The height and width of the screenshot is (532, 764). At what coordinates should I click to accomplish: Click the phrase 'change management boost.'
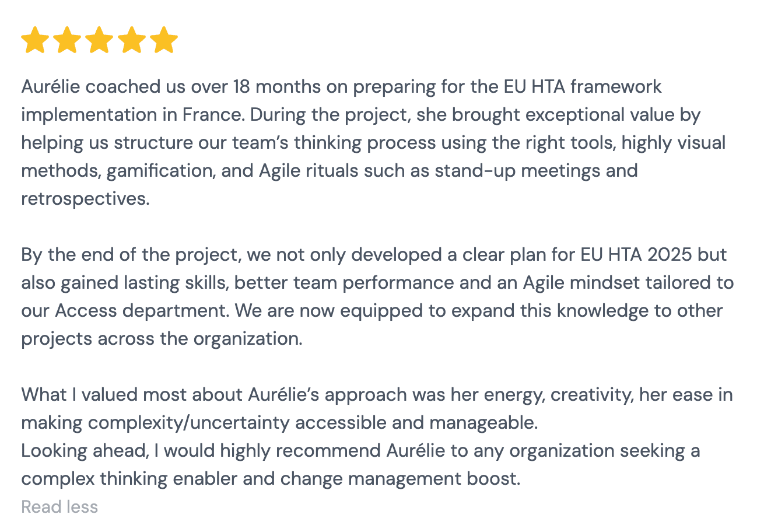click(x=400, y=479)
